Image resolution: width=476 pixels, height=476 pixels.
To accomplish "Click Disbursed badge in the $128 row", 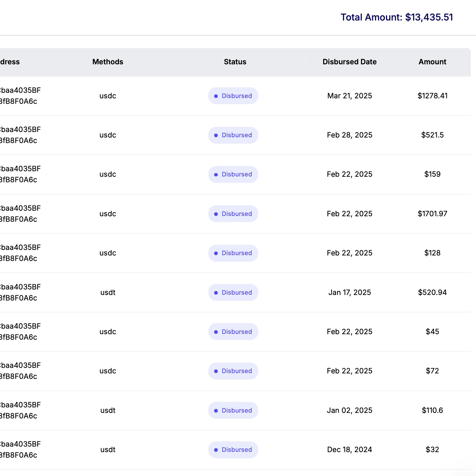I will (x=233, y=253).
